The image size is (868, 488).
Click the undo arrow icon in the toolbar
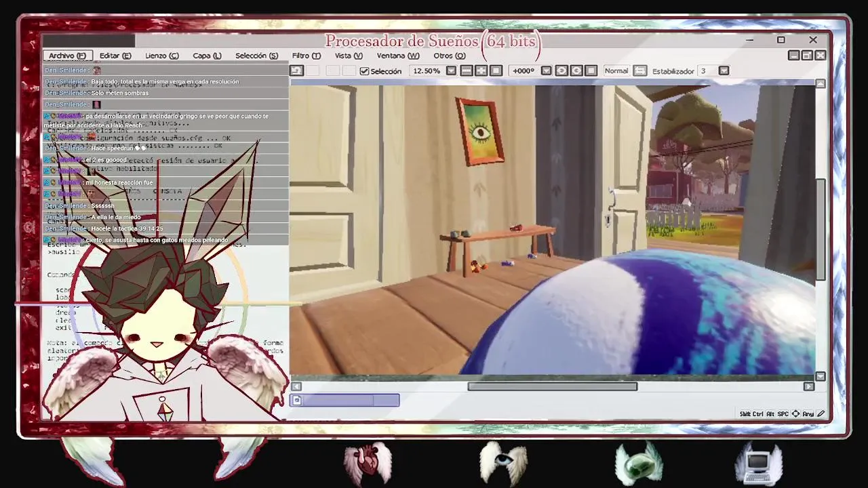click(296, 70)
